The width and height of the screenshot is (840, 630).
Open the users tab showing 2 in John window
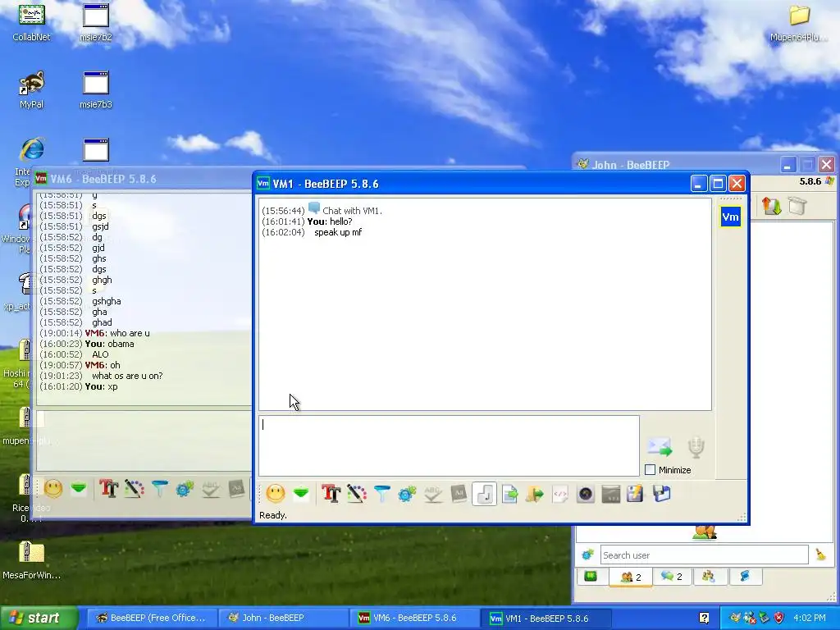(x=631, y=577)
